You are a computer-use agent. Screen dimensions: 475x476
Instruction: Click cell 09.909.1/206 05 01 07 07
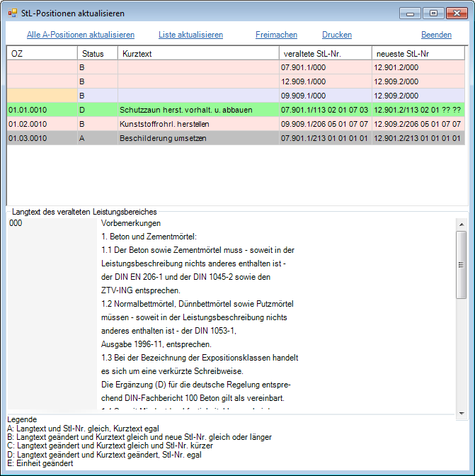click(326, 124)
